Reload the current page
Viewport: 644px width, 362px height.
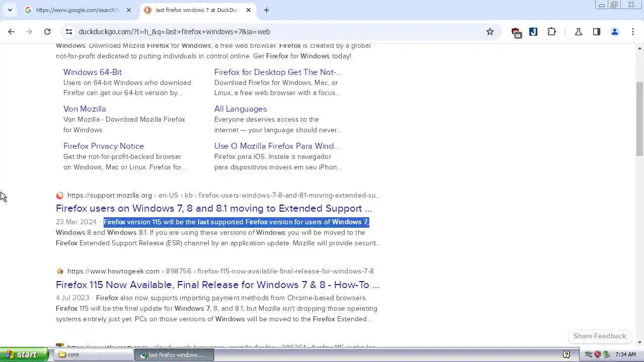(47, 32)
